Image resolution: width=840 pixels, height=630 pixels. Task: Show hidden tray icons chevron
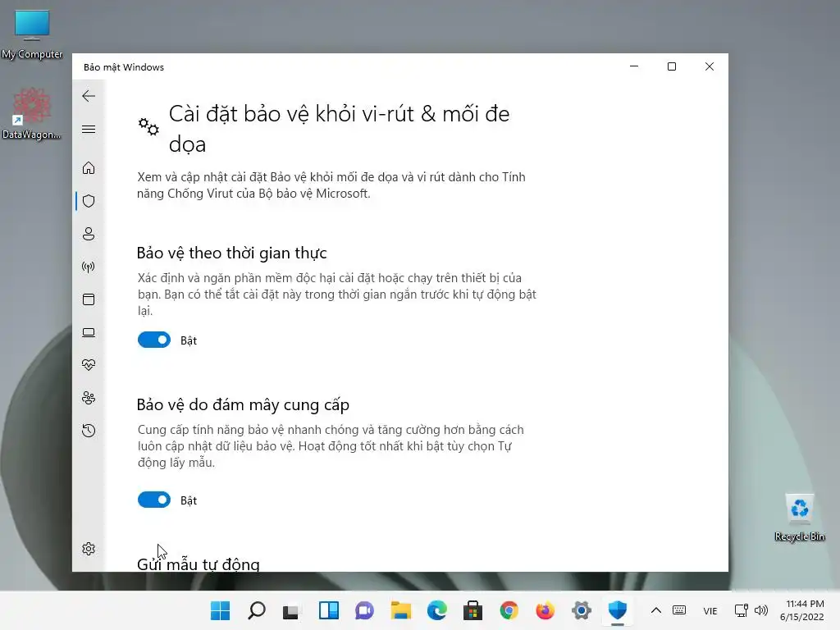(656, 610)
